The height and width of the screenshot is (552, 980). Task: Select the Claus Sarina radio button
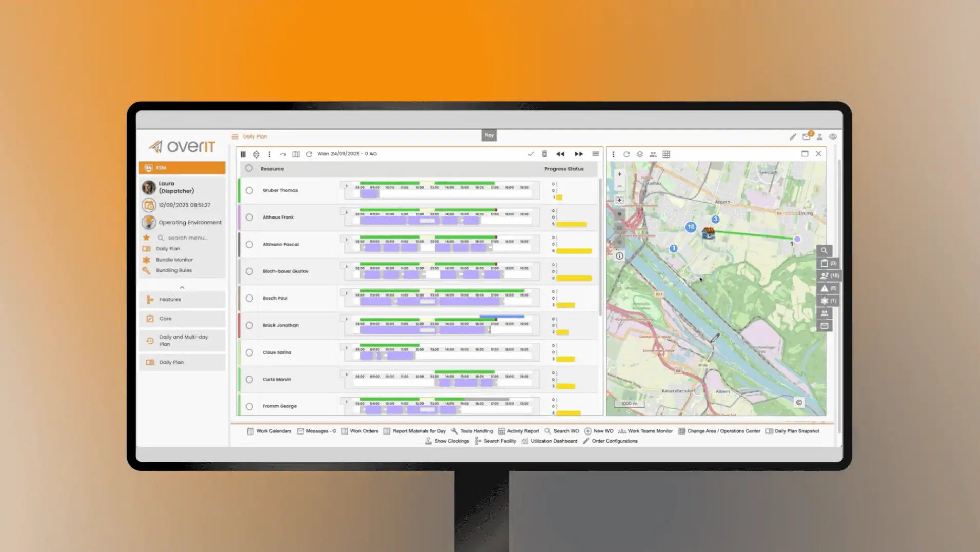click(249, 352)
